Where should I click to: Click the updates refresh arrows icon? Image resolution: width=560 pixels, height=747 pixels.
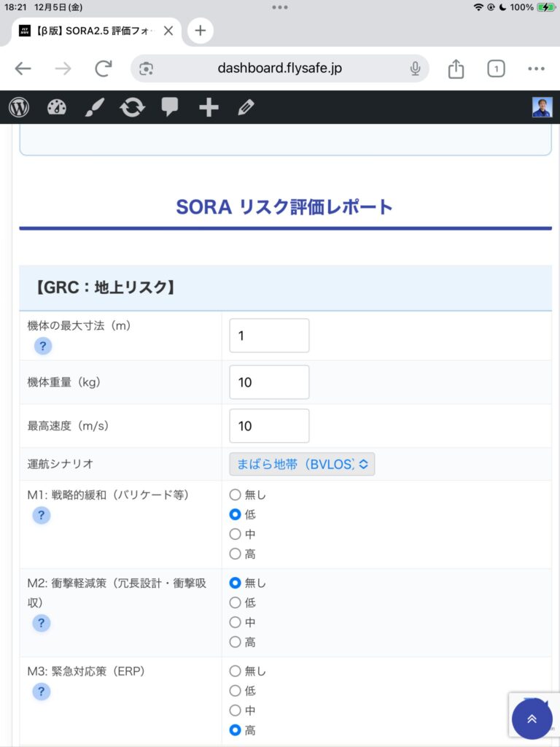pos(132,107)
